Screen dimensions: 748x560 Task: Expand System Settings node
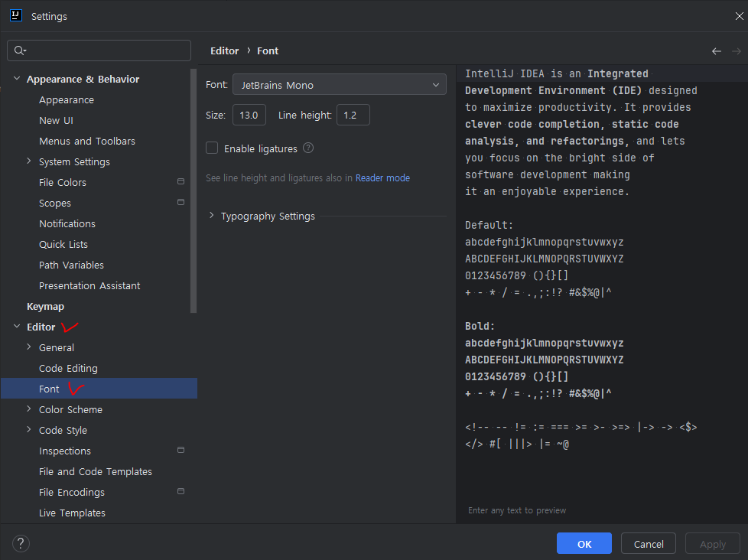(x=28, y=161)
